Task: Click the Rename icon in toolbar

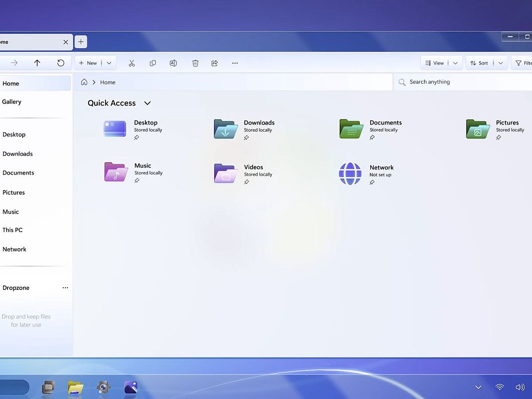Action: tap(173, 63)
